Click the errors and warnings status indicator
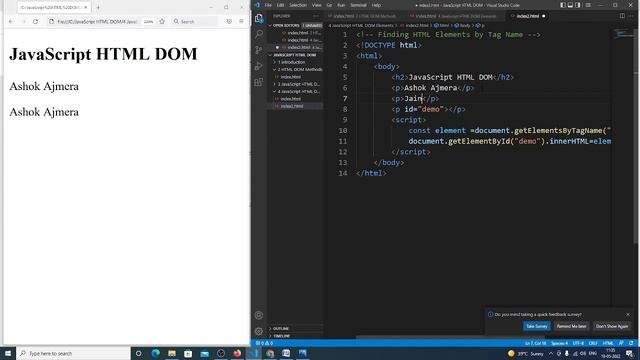Viewport: 640px width, 360px height. pyautogui.click(x=264, y=343)
